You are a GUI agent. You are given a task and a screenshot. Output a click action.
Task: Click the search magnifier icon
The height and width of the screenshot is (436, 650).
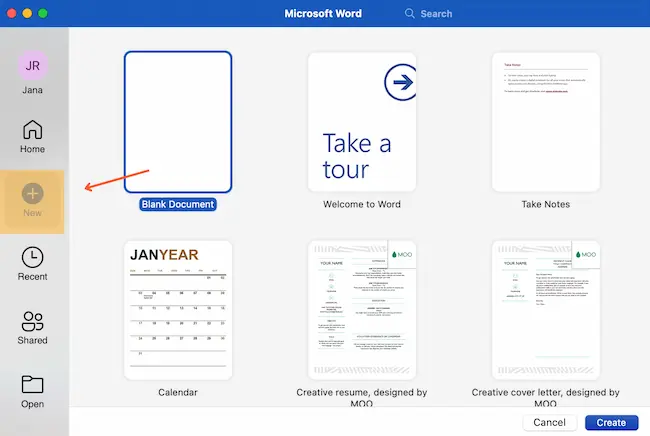point(410,13)
